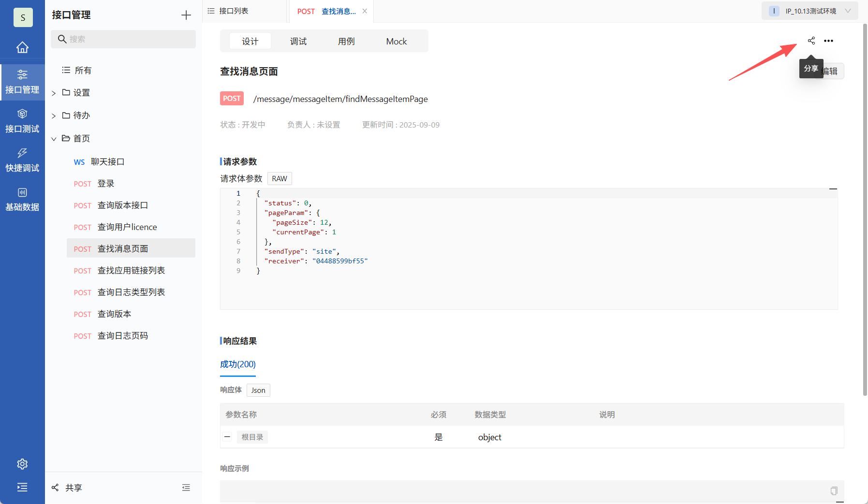Click the request path /message/messageItem/findMessageItemPage
868x504 pixels.
tap(340, 99)
